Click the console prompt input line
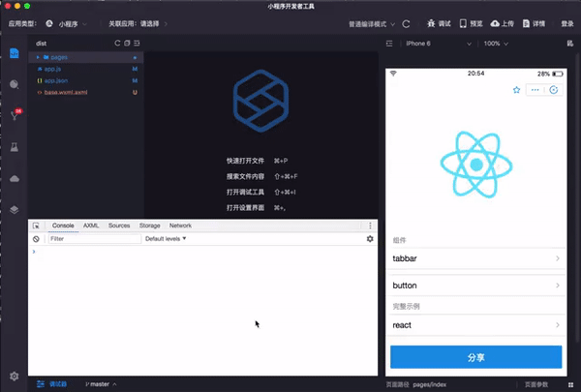Image resolution: width=581 pixels, height=392 pixels. tap(203, 252)
